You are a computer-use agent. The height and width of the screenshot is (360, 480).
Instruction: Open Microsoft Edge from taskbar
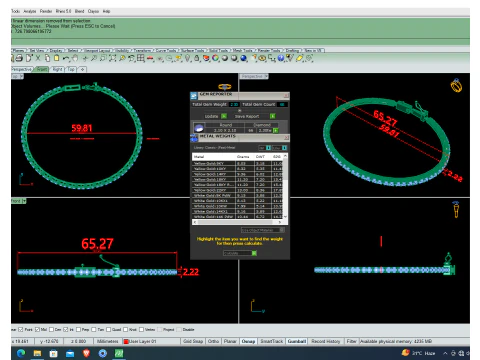[x=21, y=353]
